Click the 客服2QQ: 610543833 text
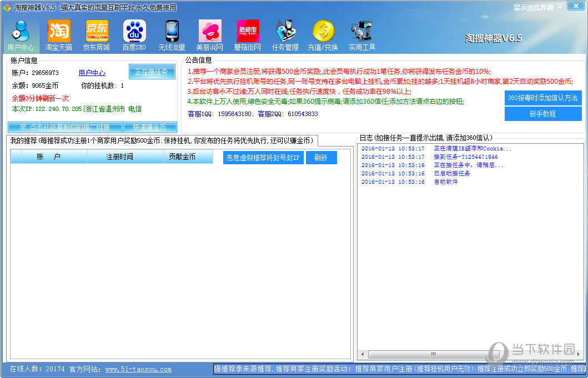 288,114
